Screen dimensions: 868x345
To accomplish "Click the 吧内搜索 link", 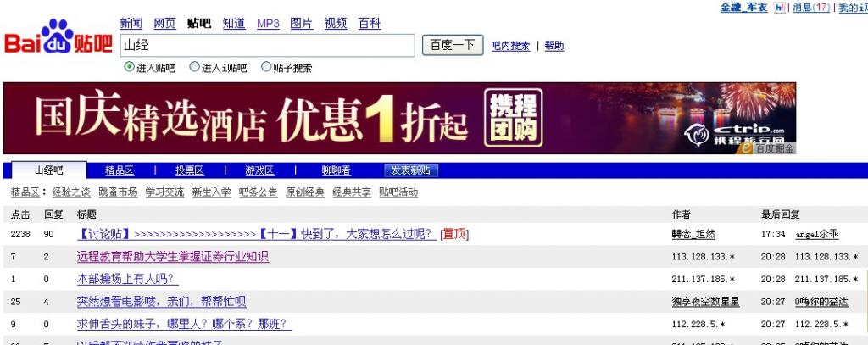I will (510, 46).
